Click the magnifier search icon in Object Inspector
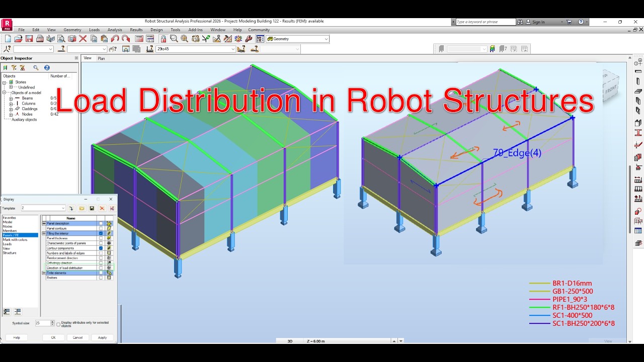 [x=36, y=67]
